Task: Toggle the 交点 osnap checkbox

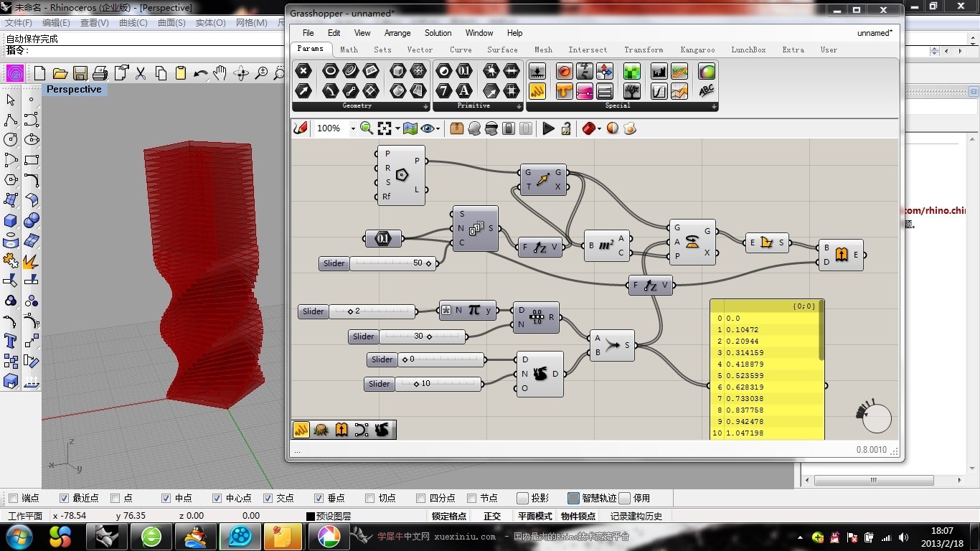Action: pyautogui.click(x=268, y=498)
